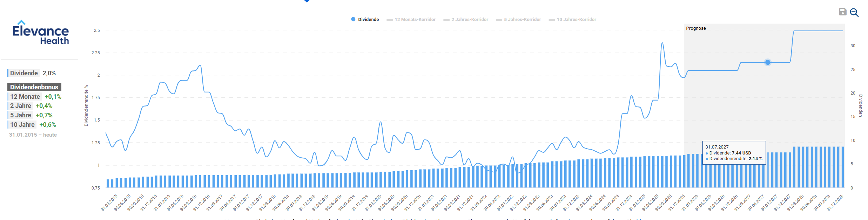Click the Dividendenbonus header

coord(34,87)
